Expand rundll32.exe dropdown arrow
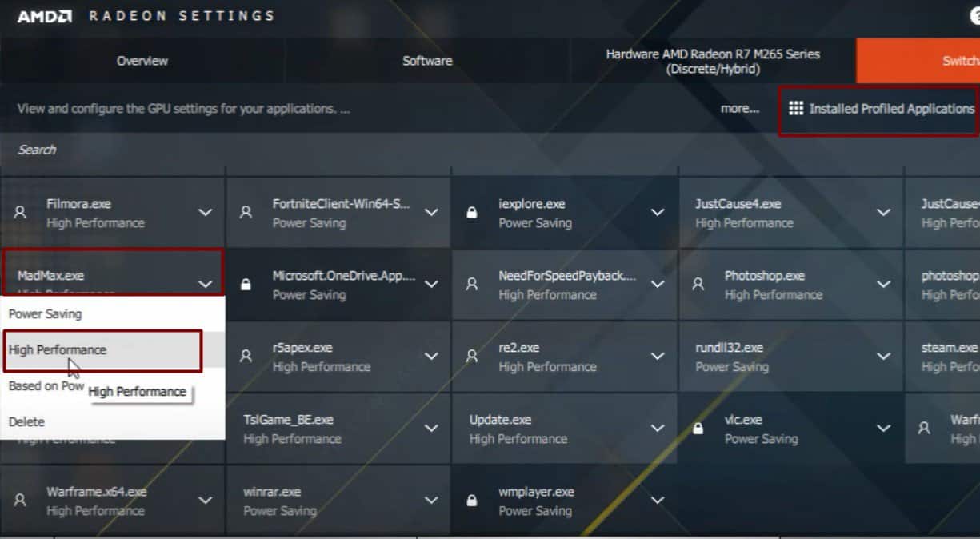The height and width of the screenshot is (539, 980). (883, 357)
